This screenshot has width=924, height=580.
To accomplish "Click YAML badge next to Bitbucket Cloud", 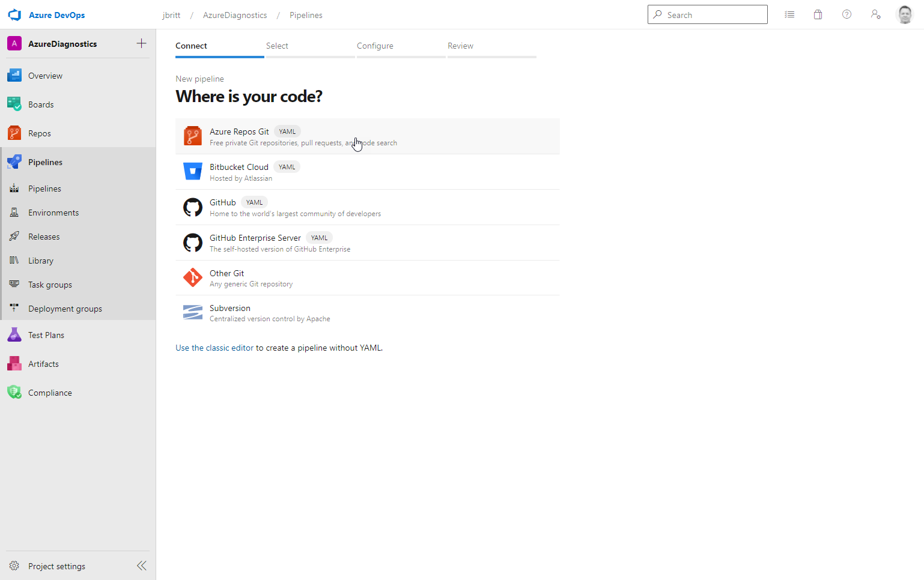I will point(287,167).
